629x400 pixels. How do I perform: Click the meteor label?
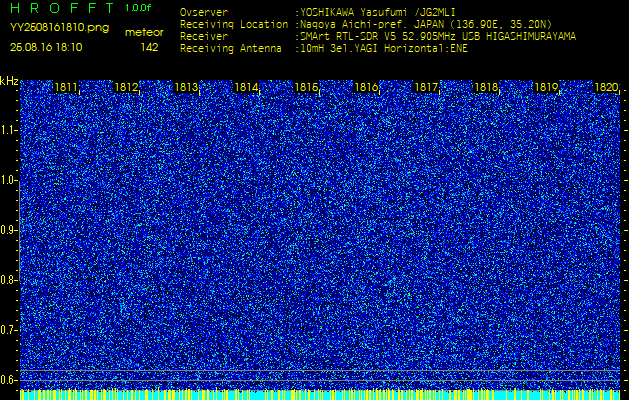tap(144, 33)
